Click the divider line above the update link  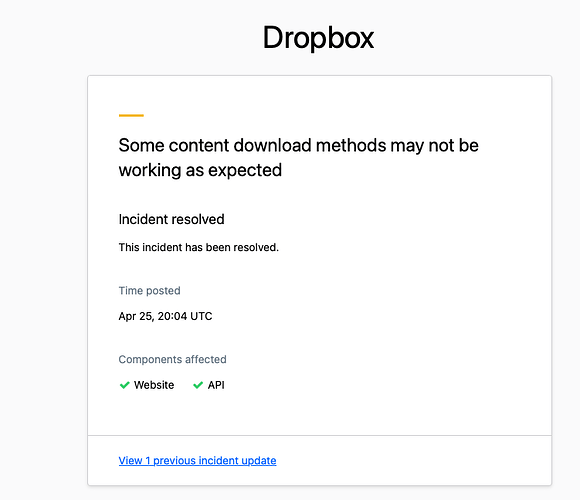(x=320, y=435)
